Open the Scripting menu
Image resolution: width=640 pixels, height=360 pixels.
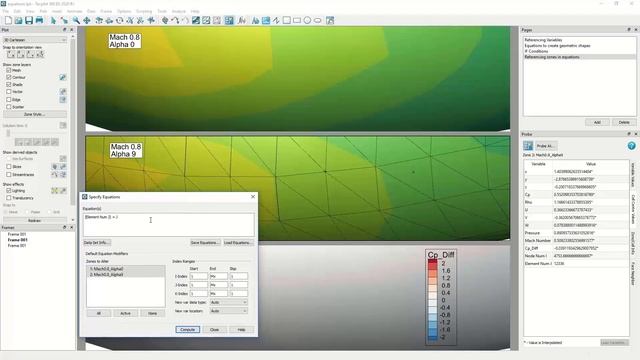click(x=144, y=11)
